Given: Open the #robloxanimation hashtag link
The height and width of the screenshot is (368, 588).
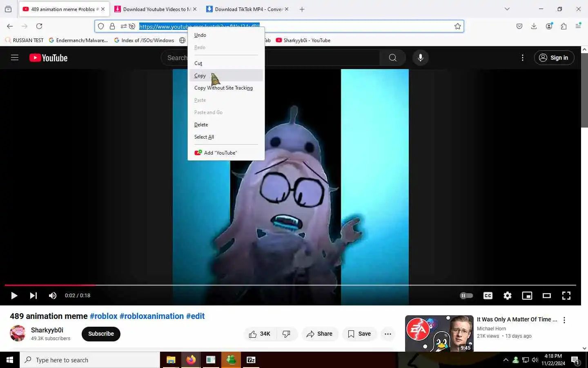Looking at the screenshot, I should [x=151, y=316].
